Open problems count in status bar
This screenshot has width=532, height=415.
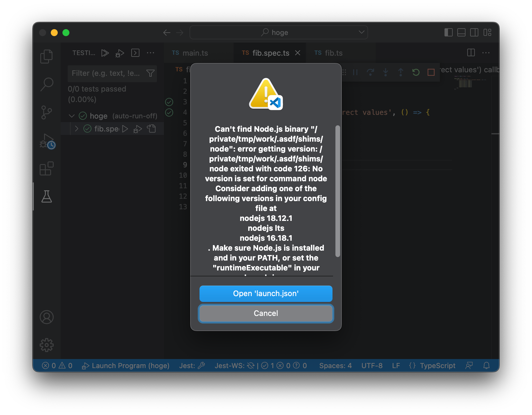(57, 365)
